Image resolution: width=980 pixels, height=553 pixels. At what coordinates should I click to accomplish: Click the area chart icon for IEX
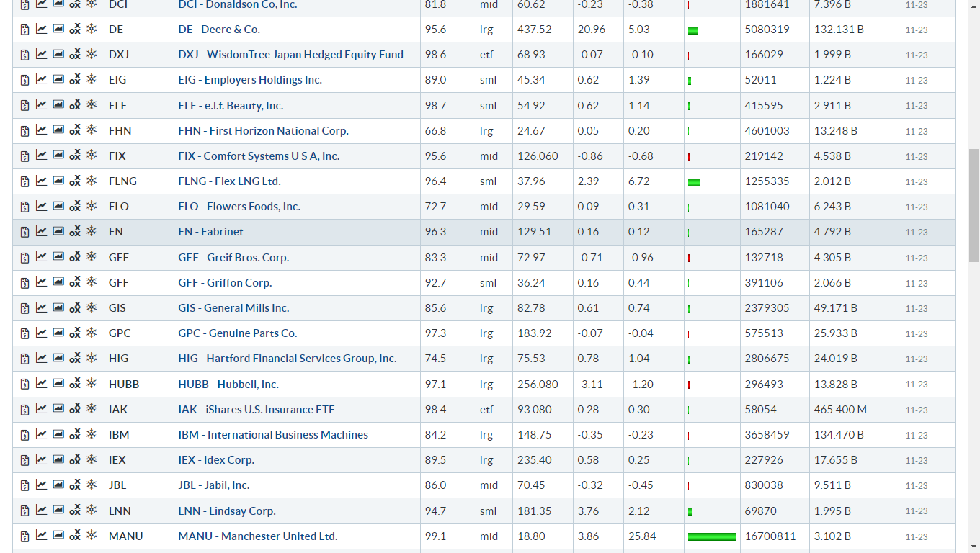[58, 459]
